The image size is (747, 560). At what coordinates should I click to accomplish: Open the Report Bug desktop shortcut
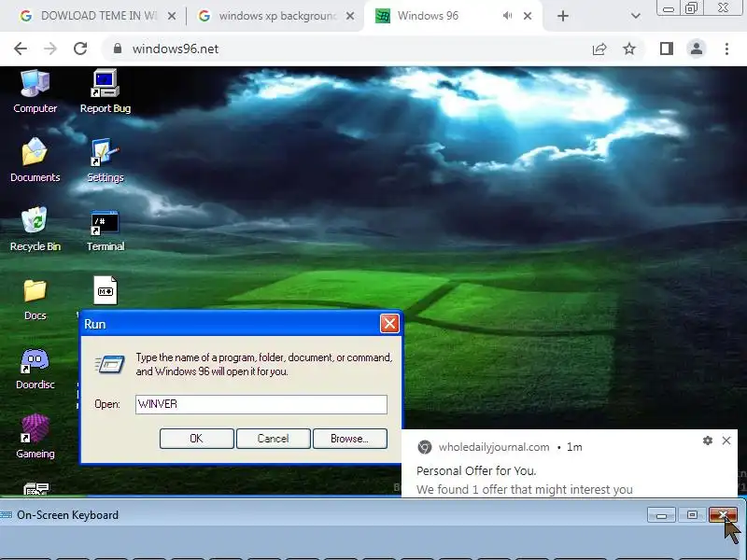tap(105, 91)
